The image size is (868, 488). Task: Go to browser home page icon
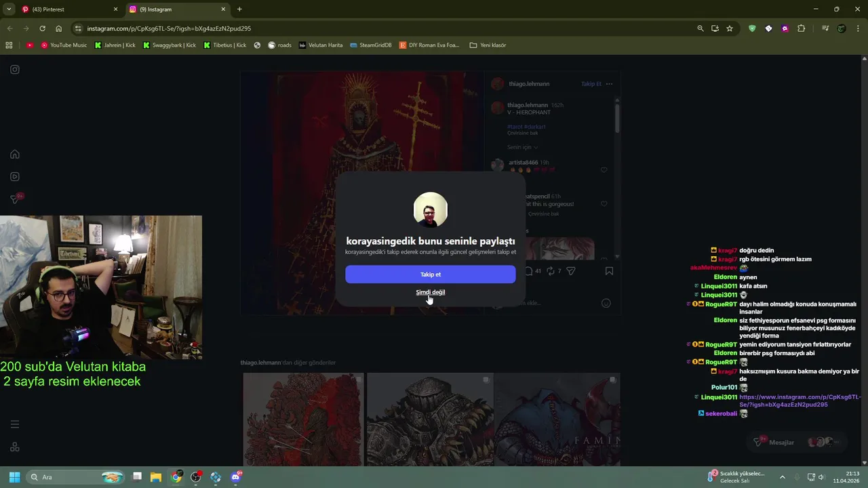point(58,28)
